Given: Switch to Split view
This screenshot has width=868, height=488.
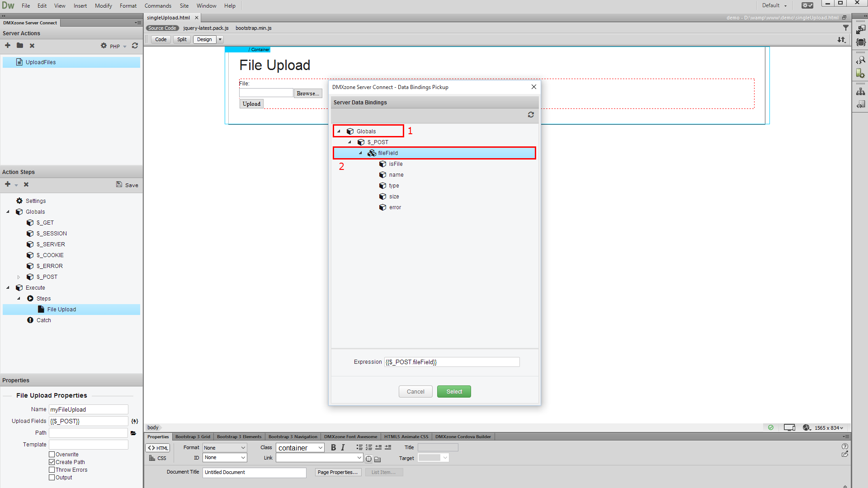Looking at the screenshot, I should (182, 39).
